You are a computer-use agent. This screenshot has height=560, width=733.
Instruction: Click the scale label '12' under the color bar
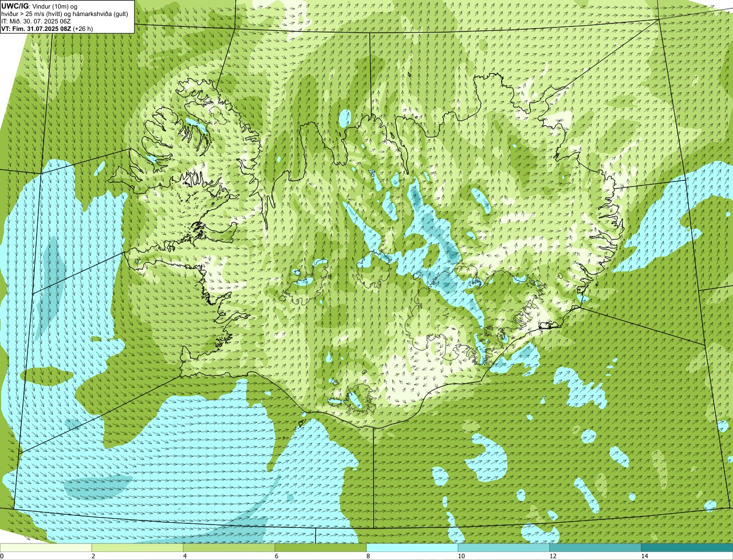553,556
